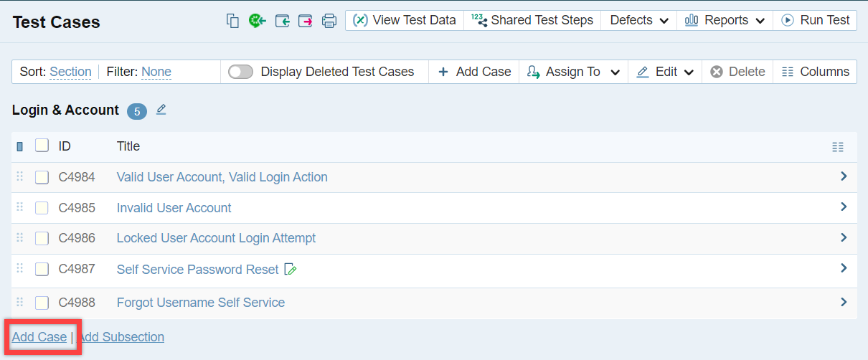Open the Edit dropdown in toolbar
The width and height of the screenshot is (868, 360).
click(665, 72)
